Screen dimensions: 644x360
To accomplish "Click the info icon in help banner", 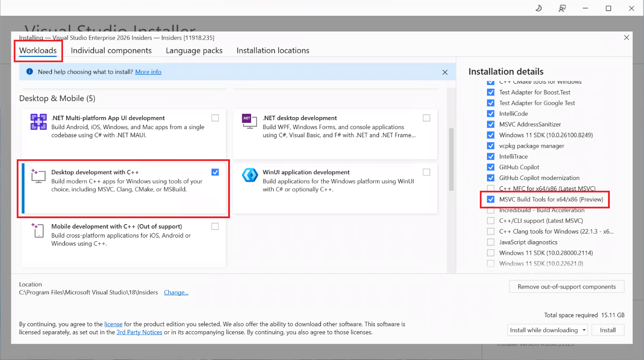I will pyautogui.click(x=30, y=72).
